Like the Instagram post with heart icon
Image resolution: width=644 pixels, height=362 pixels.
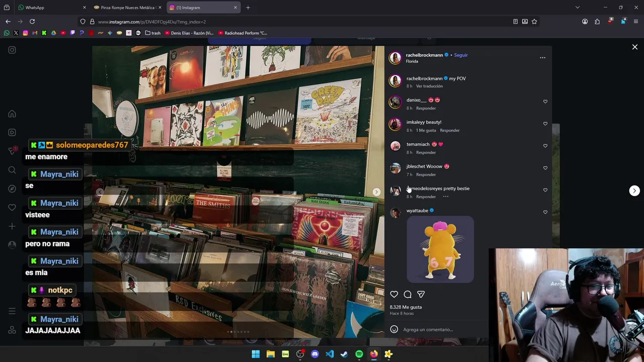[x=394, y=295]
